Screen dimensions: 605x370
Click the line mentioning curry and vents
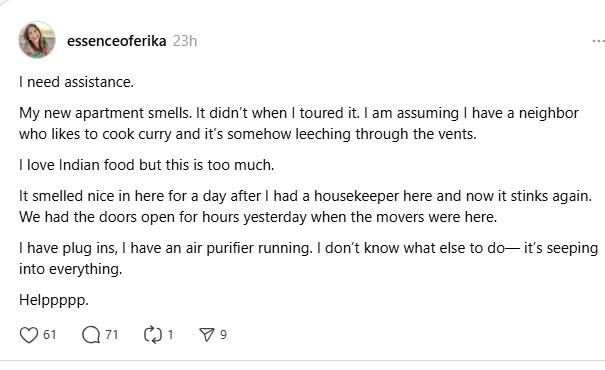248,134
